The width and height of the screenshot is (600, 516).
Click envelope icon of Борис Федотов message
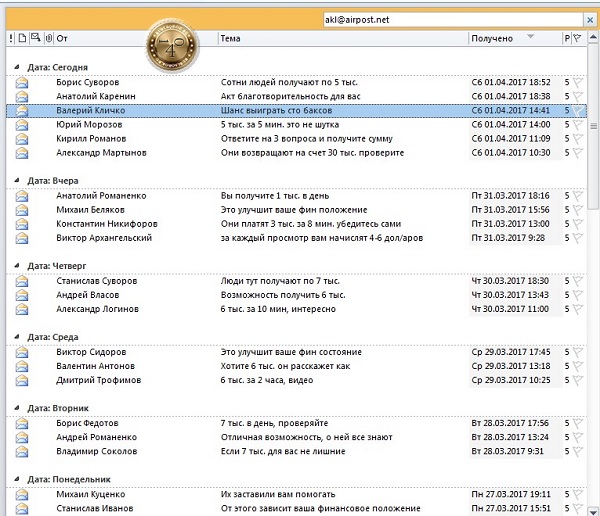[22, 424]
